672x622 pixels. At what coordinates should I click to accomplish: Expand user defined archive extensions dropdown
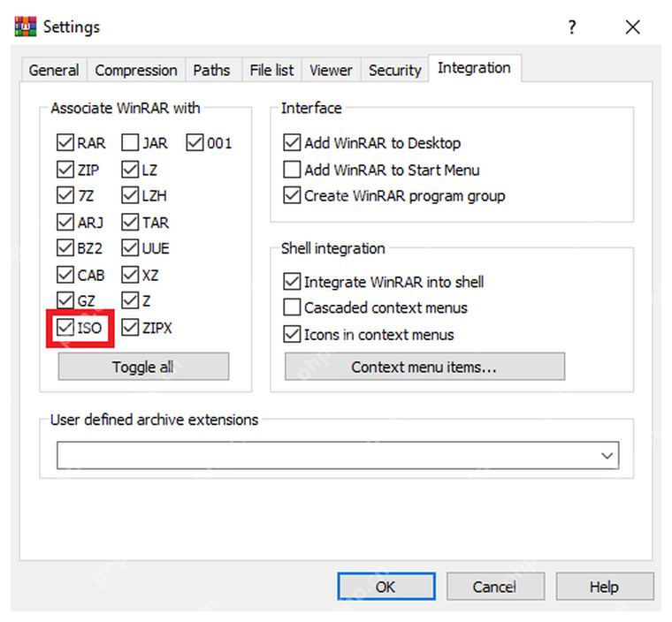pyautogui.click(x=607, y=455)
